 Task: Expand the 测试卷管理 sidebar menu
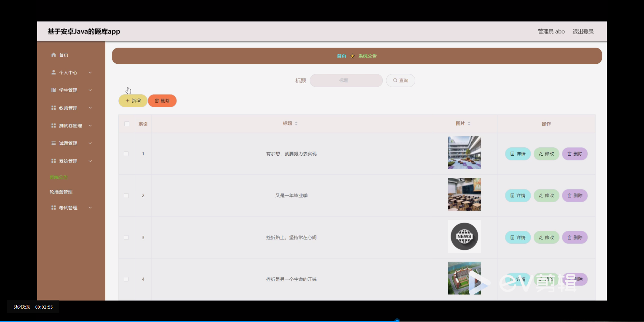pyautogui.click(x=70, y=125)
